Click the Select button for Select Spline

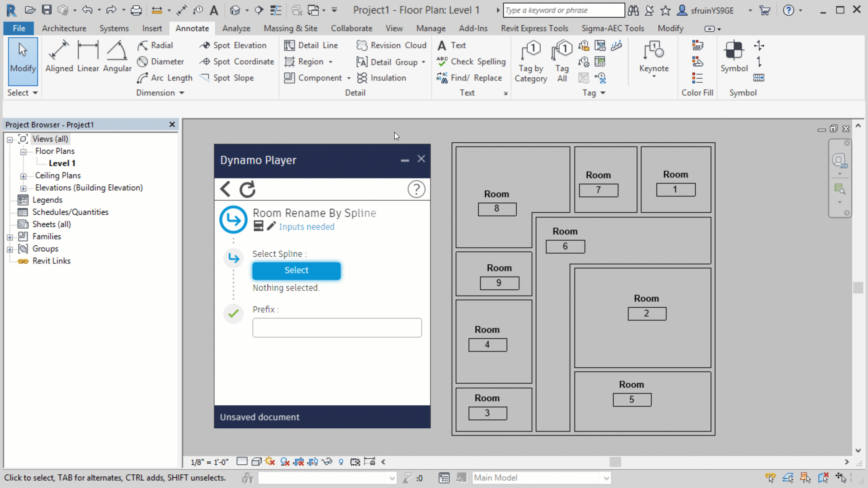click(296, 270)
